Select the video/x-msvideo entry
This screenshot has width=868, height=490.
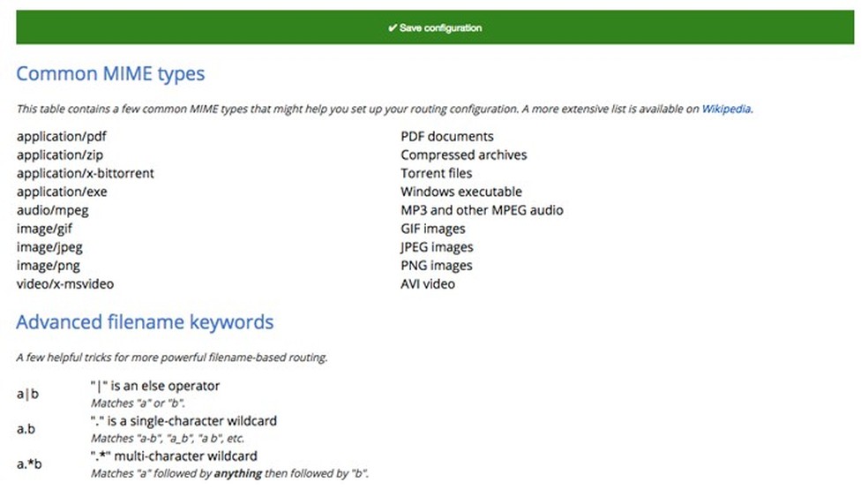[65, 284]
